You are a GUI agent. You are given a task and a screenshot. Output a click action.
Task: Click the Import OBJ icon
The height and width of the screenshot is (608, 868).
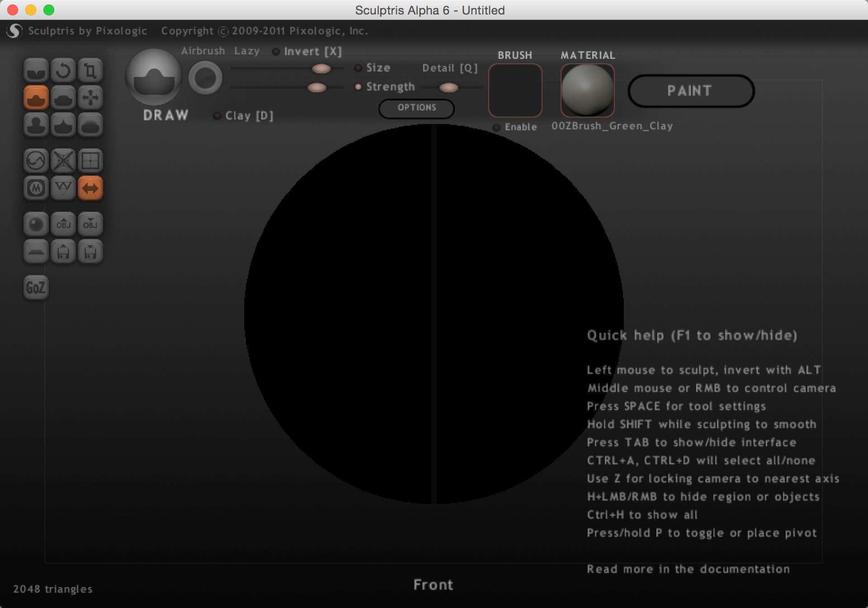[63, 224]
